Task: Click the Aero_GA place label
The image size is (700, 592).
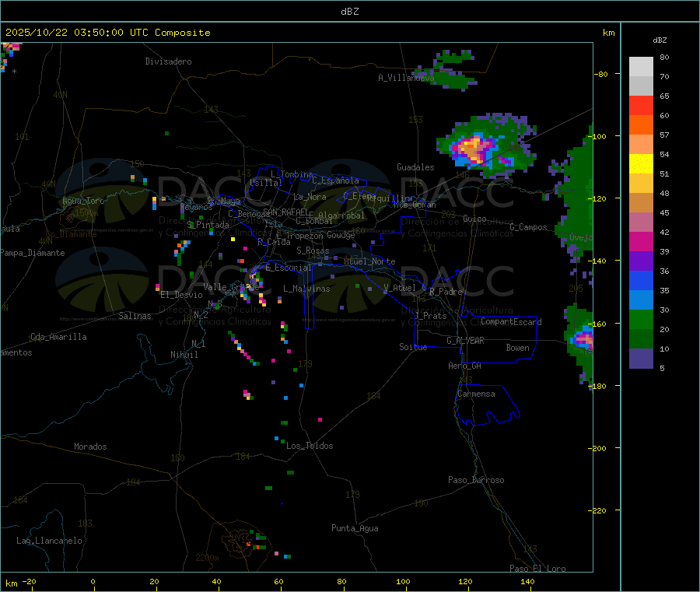Action: (x=465, y=366)
